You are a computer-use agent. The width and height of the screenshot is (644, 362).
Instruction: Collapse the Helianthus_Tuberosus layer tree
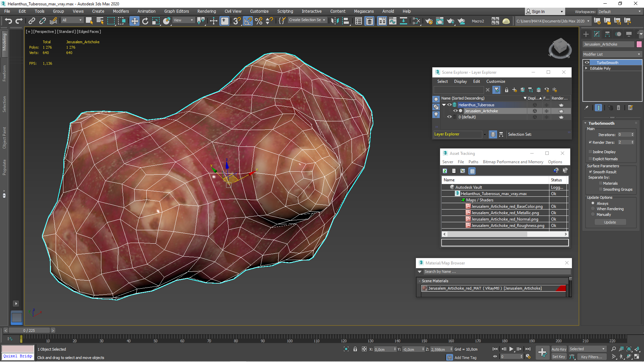[x=444, y=105]
